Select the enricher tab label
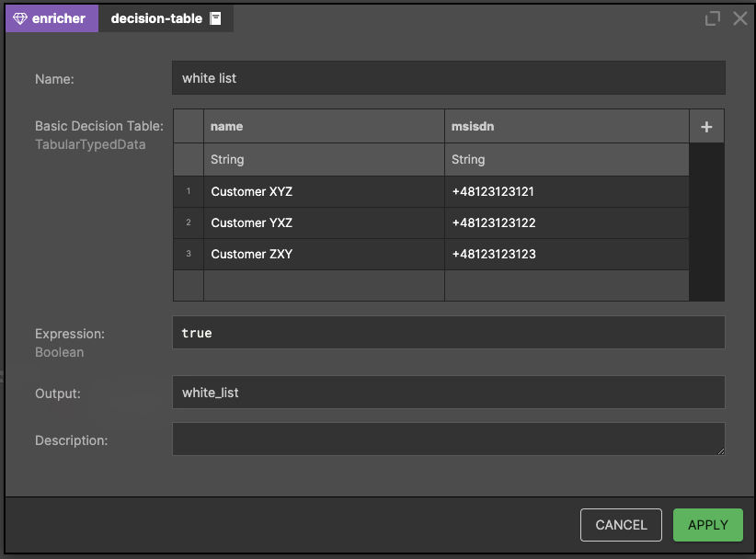 pyautogui.click(x=58, y=18)
